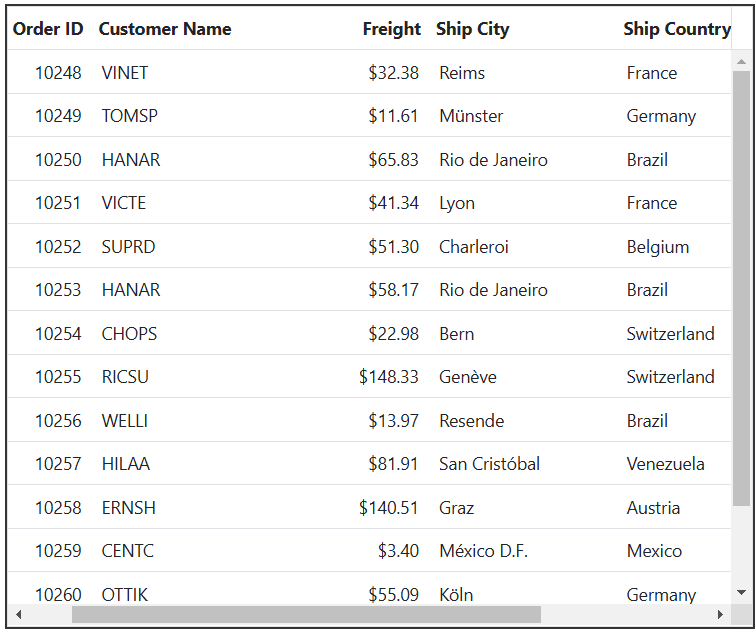Screen dimensions: 756x630
Task: Click the horizontal scrollbar right arrow
Action: [x=720, y=614]
